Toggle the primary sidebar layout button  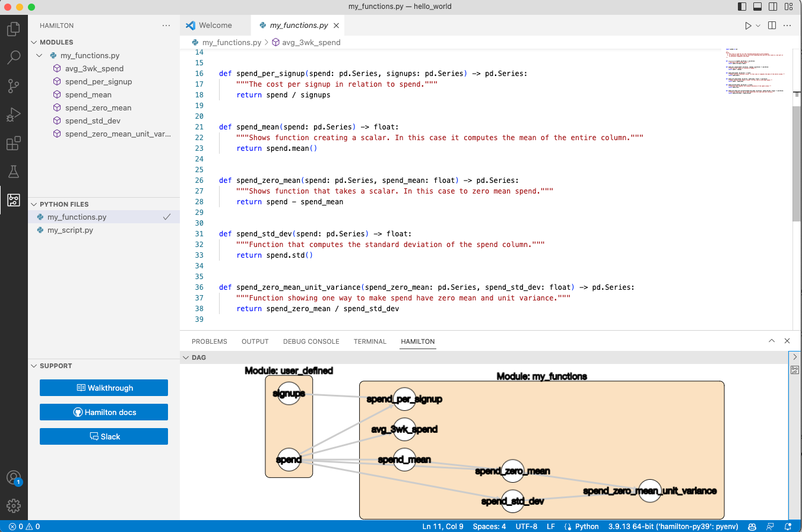742,7
